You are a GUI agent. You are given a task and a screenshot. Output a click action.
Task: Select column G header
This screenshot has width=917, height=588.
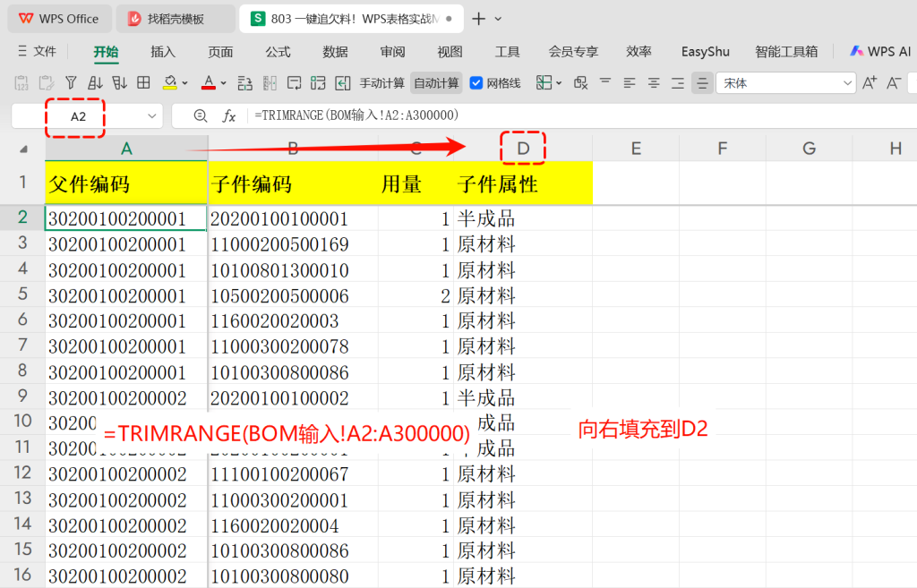[809, 149]
